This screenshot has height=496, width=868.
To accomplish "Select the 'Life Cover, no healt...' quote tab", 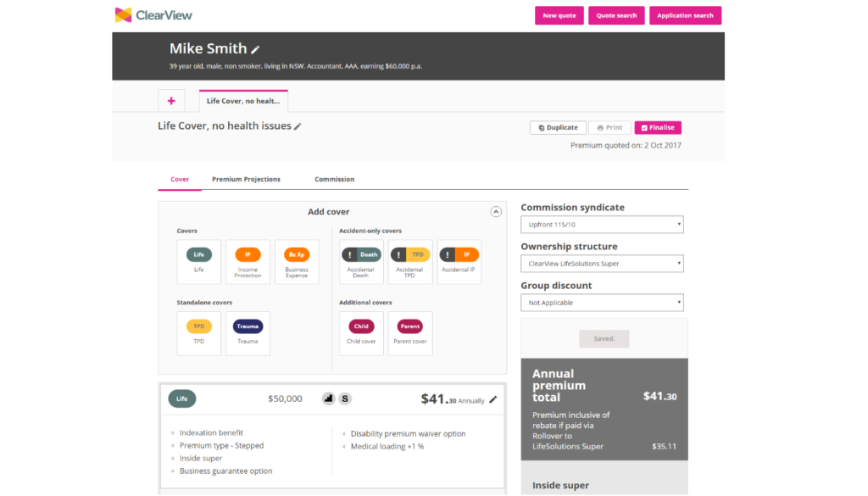I will point(243,101).
